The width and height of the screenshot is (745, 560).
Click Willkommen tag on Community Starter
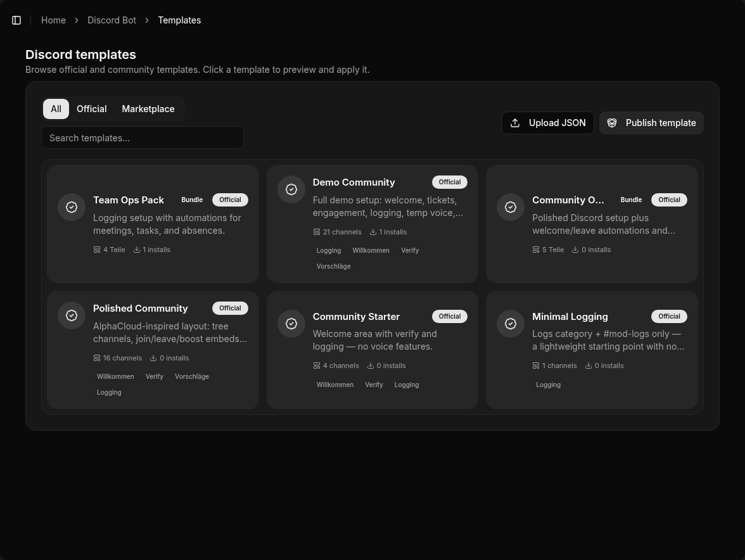pyautogui.click(x=335, y=385)
